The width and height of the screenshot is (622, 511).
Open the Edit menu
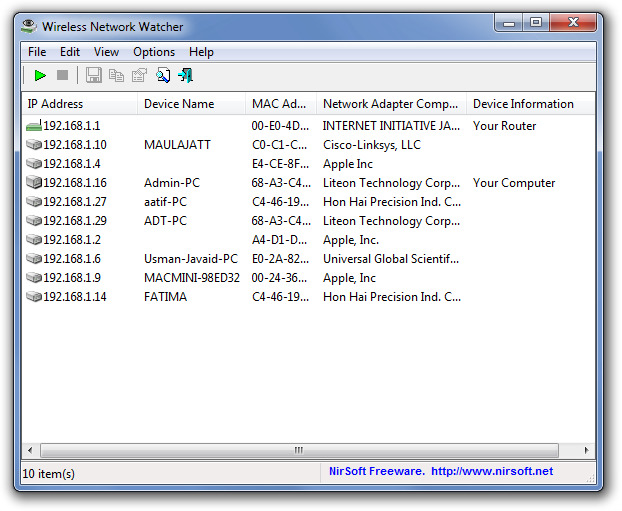coord(70,52)
